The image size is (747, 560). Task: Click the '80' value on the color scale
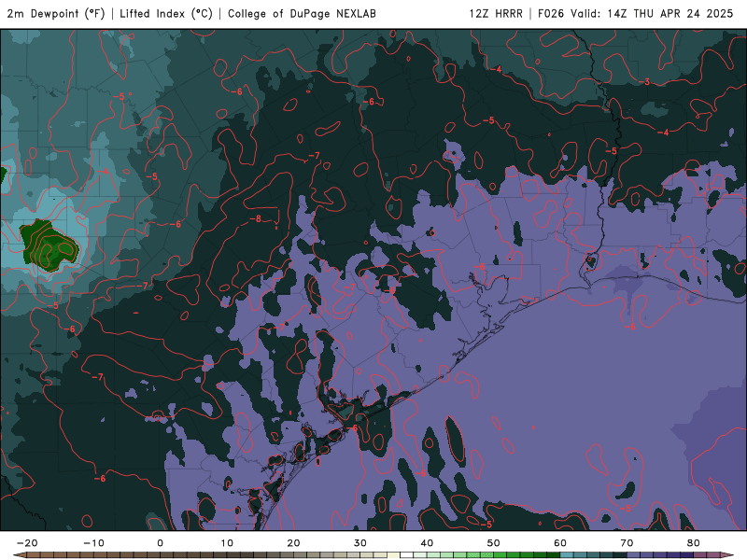694,543
